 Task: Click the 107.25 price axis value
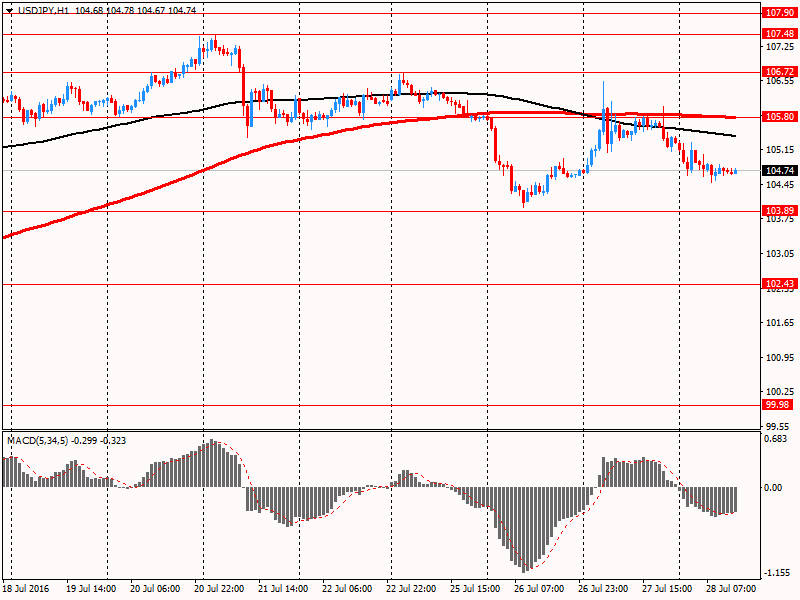click(x=780, y=46)
